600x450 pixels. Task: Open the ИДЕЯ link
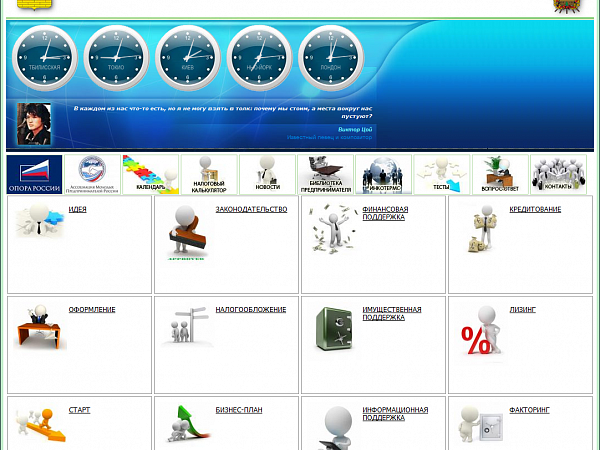(77, 210)
